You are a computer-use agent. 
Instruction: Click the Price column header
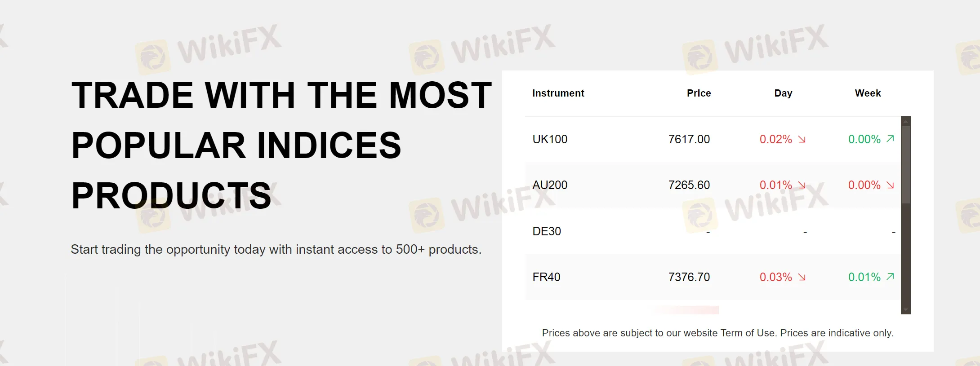point(699,93)
